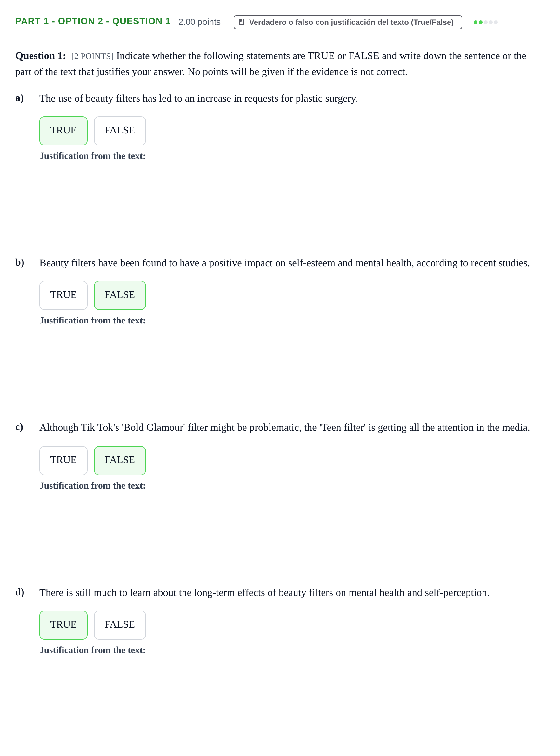This screenshot has width=560, height=756.
Task: Choose FALSE for statement b on self-esteem
Action: [x=120, y=295]
